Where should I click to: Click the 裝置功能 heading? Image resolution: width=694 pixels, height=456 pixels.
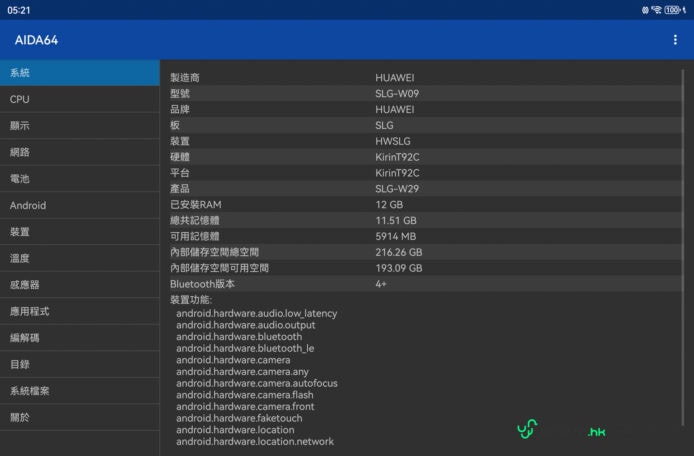(191, 300)
